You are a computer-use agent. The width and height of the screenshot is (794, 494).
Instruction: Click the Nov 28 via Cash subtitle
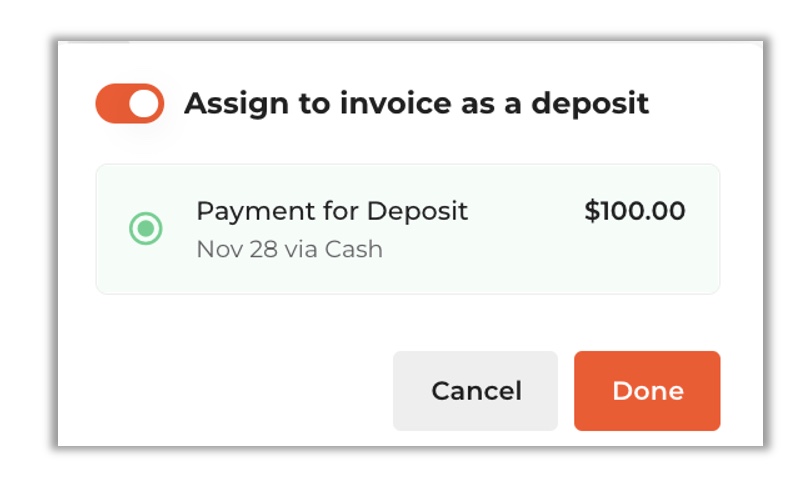(290, 249)
